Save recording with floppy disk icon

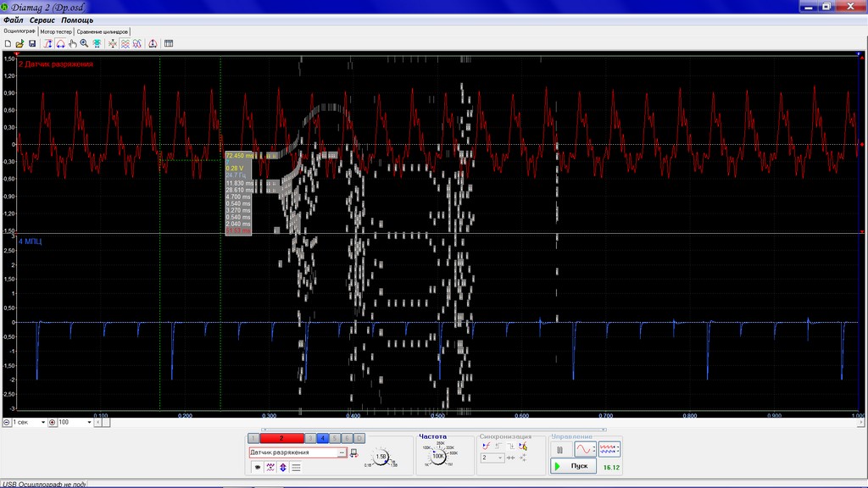tap(32, 44)
